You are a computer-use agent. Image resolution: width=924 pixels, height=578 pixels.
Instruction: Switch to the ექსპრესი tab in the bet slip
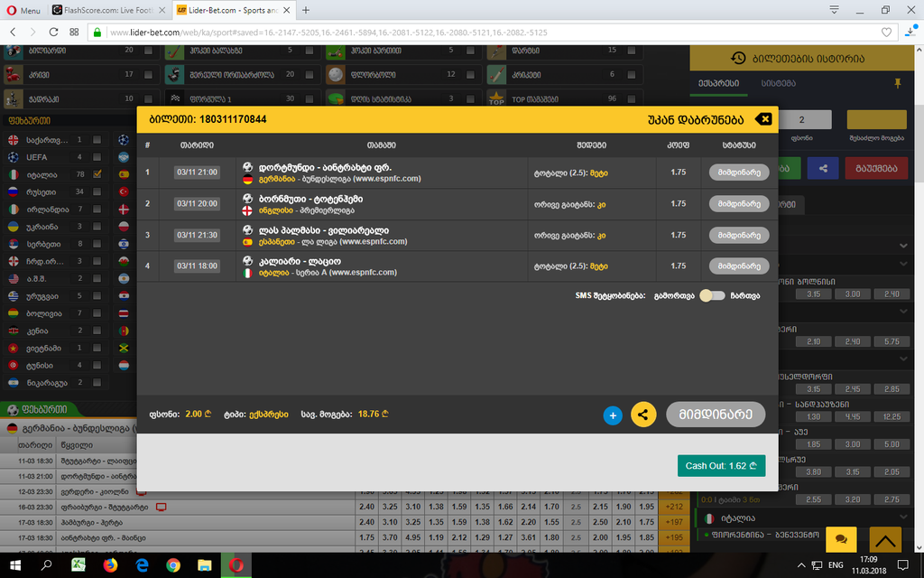pos(717,84)
